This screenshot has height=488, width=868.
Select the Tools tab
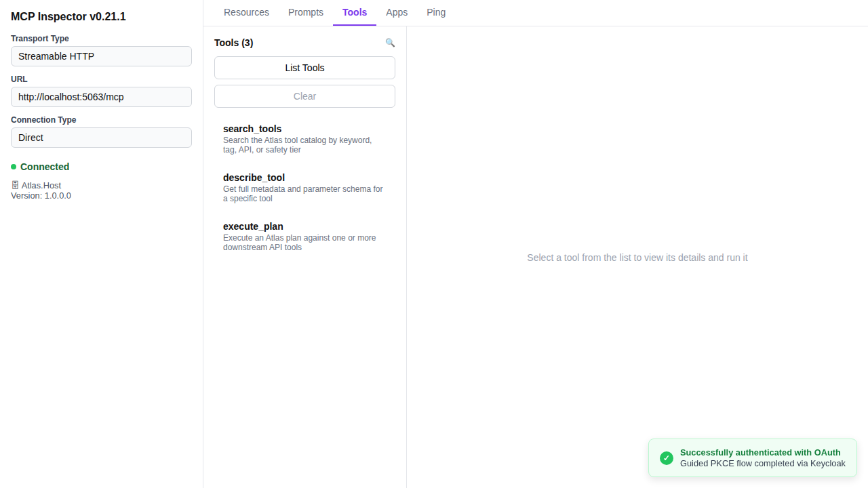pyautogui.click(x=354, y=12)
